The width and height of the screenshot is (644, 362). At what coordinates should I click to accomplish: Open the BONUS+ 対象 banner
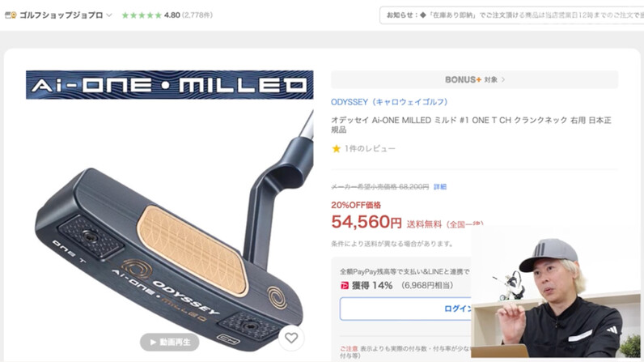(x=474, y=79)
